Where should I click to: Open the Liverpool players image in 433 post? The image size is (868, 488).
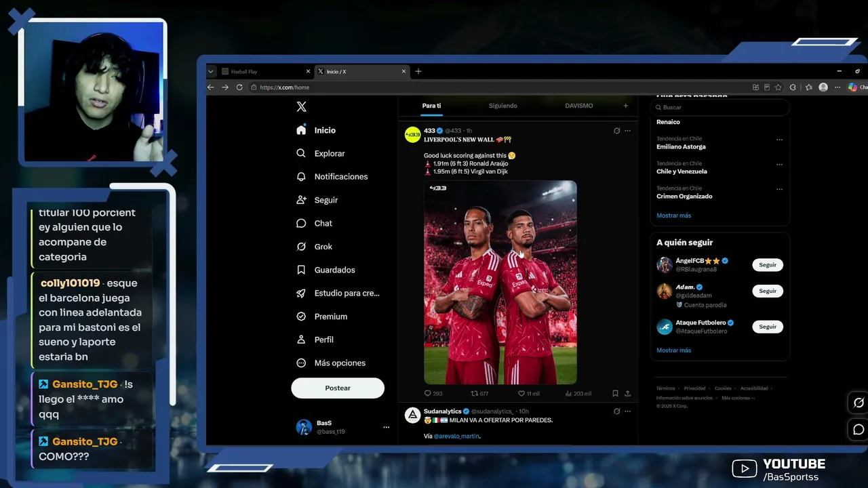coord(500,283)
